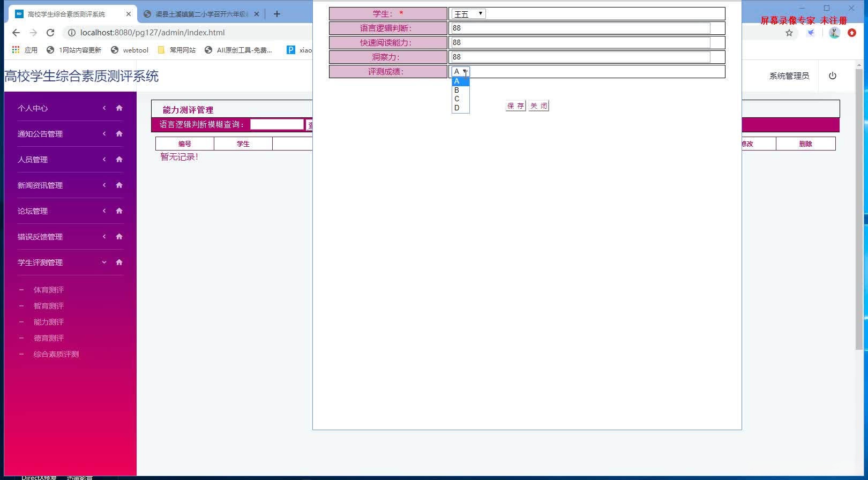Expand the chevron beside 论坛管理
The width and height of the screenshot is (868, 480).
coord(104,211)
